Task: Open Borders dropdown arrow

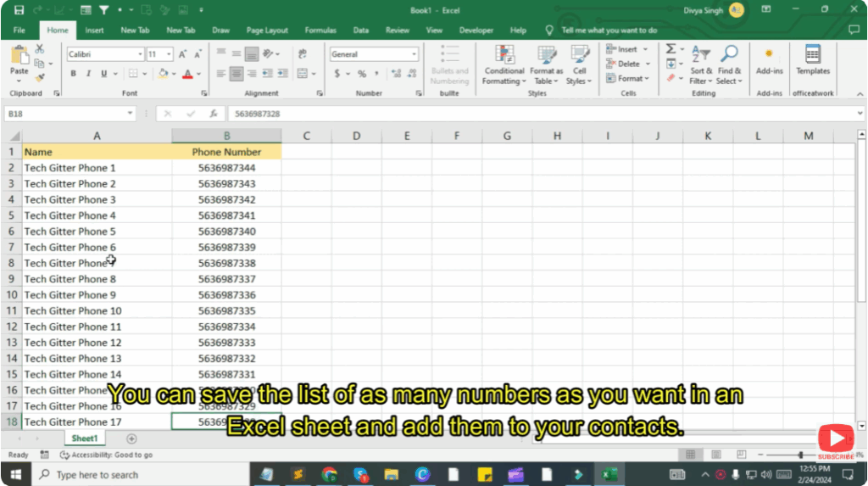Action: pos(144,73)
